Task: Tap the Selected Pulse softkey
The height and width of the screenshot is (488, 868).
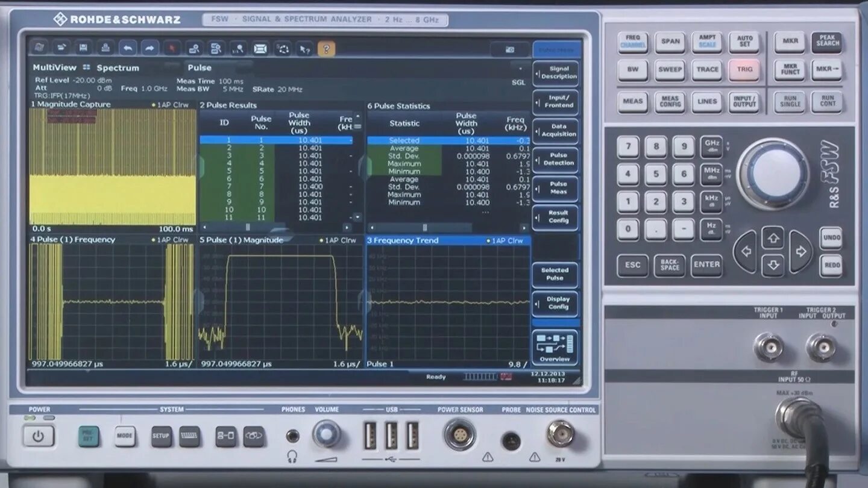Action: pyautogui.click(x=555, y=274)
